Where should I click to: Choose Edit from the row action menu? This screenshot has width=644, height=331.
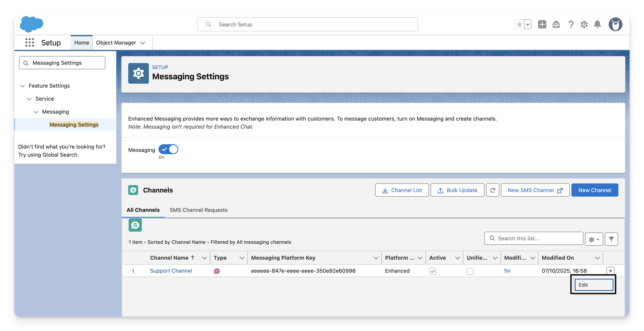coord(594,285)
